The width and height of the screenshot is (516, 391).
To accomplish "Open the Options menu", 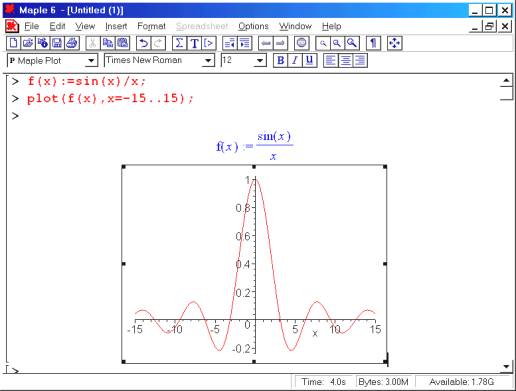I will click(253, 26).
